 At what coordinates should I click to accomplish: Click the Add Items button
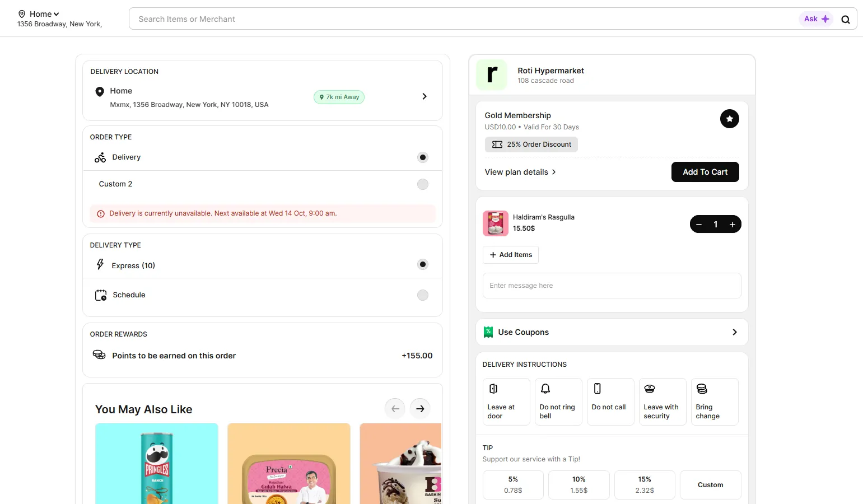click(511, 255)
